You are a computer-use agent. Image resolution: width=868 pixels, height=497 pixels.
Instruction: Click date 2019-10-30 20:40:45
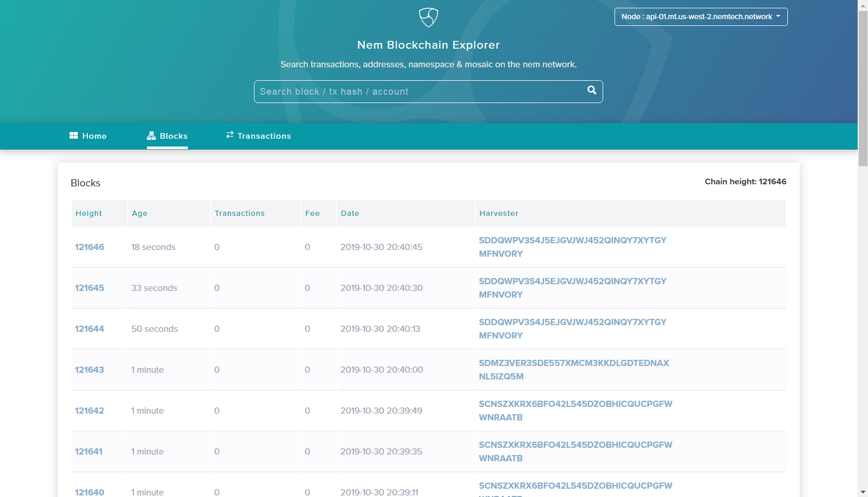(381, 247)
